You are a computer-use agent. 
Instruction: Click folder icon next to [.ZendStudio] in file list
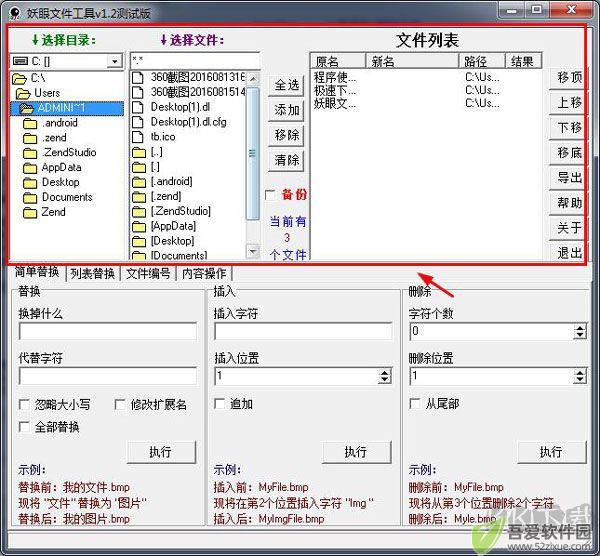pyautogui.click(x=139, y=212)
